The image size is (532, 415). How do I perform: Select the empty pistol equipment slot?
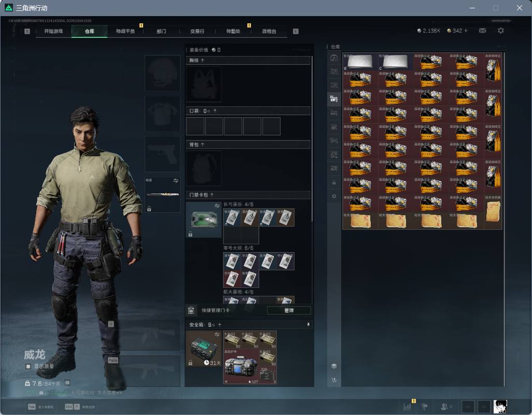pyautogui.click(x=162, y=155)
